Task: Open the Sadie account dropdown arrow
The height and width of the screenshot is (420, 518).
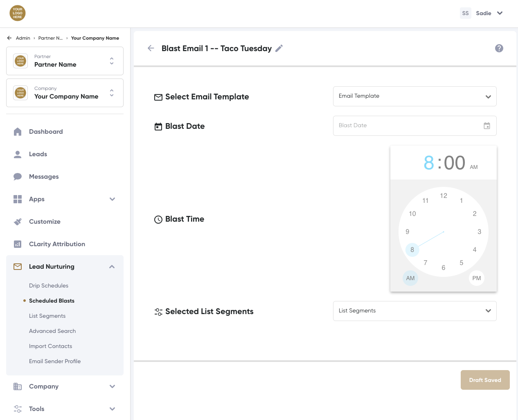Action: (500, 13)
